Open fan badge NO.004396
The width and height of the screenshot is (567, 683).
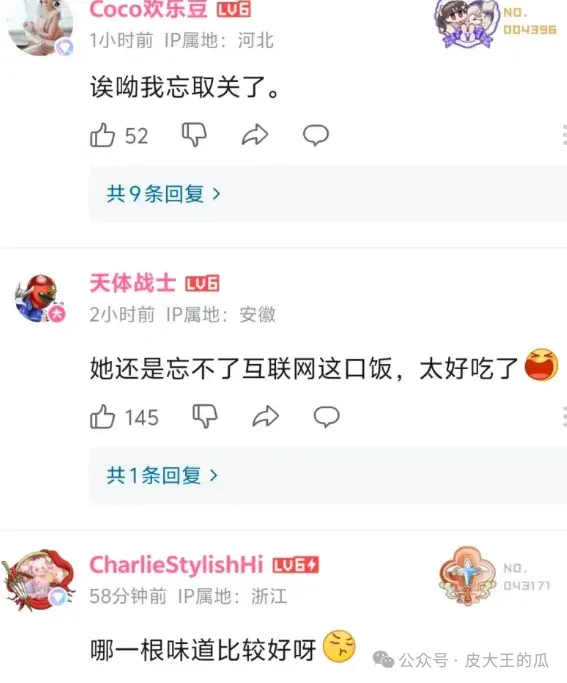496,23
